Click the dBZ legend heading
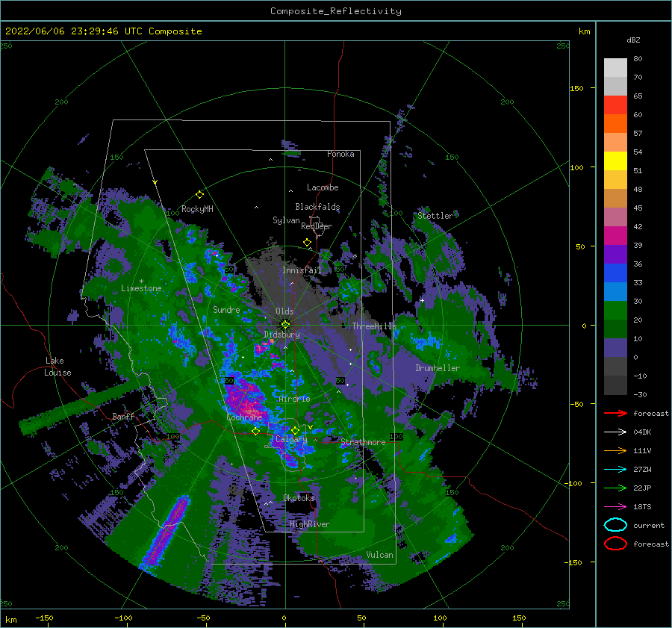The image size is (672, 628). pyautogui.click(x=633, y=40)
